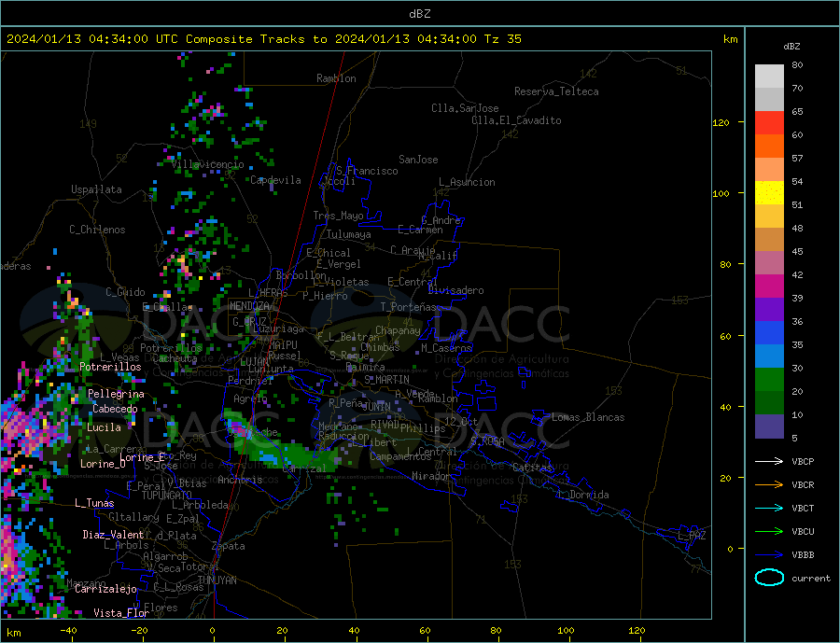Click the L_Dormida map label
Screen dimensions: 840x643
tap(584, 495)
